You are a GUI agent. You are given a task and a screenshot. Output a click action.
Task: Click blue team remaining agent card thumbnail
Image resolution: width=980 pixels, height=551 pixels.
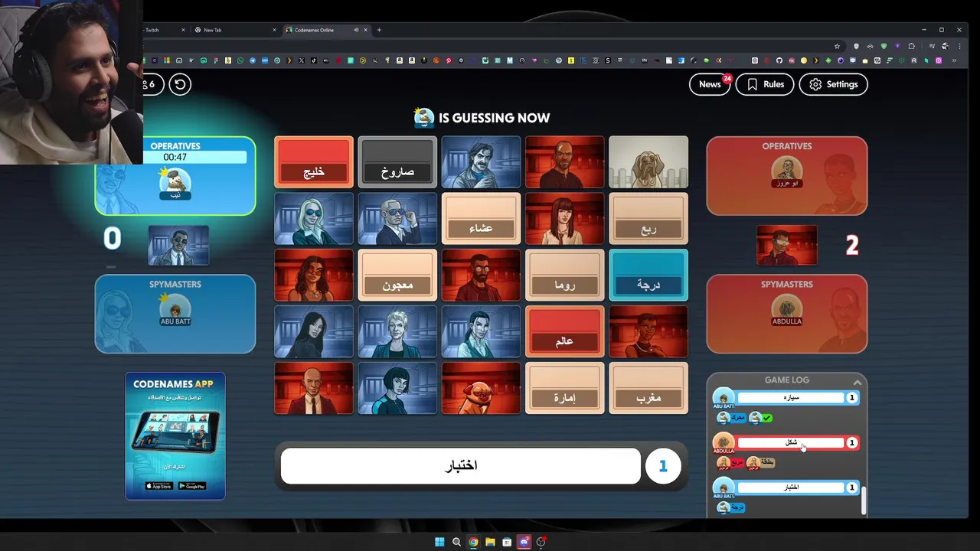(x=178, y=245)
